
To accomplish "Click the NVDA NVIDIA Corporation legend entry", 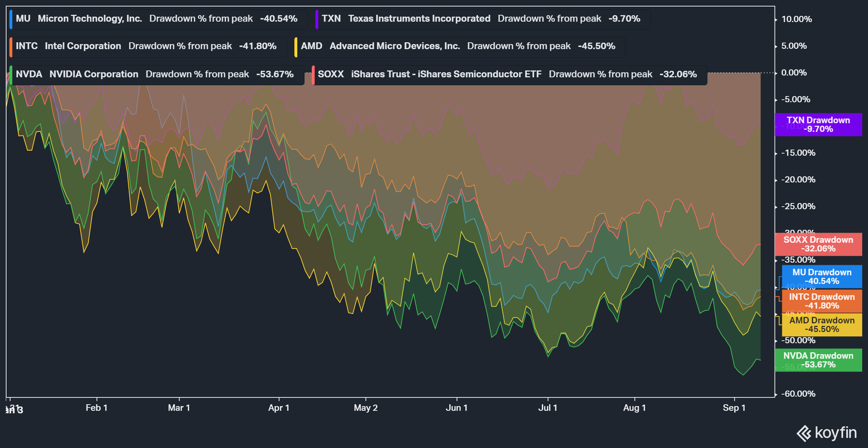I will coord(157,74).
